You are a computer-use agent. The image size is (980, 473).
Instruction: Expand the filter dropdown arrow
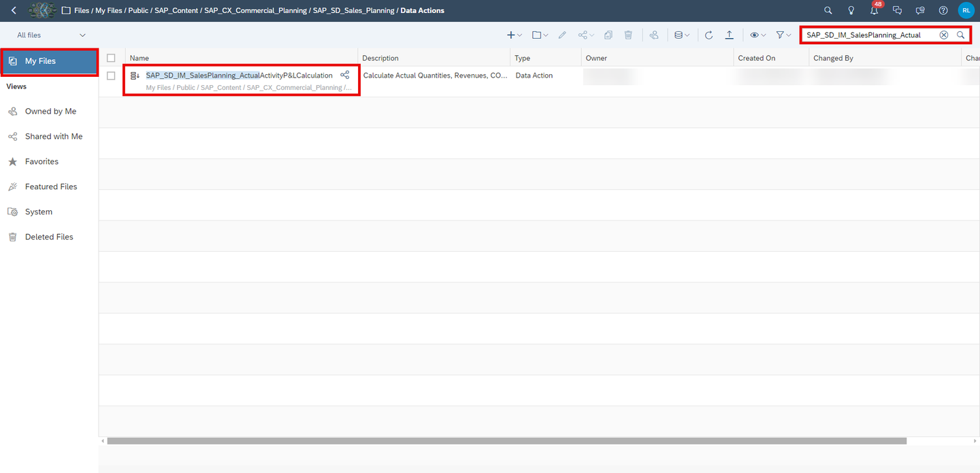point(789,35)
